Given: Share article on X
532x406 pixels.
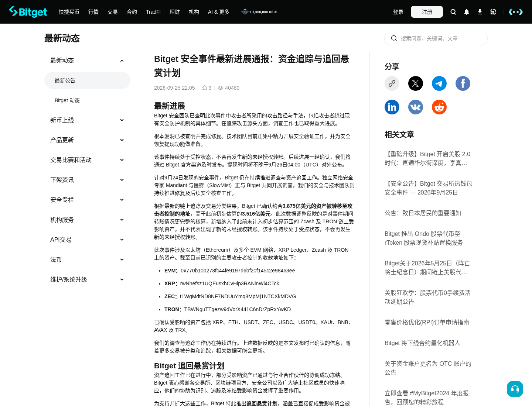Looking at the screenshot, I should click(x=416, y=83).
